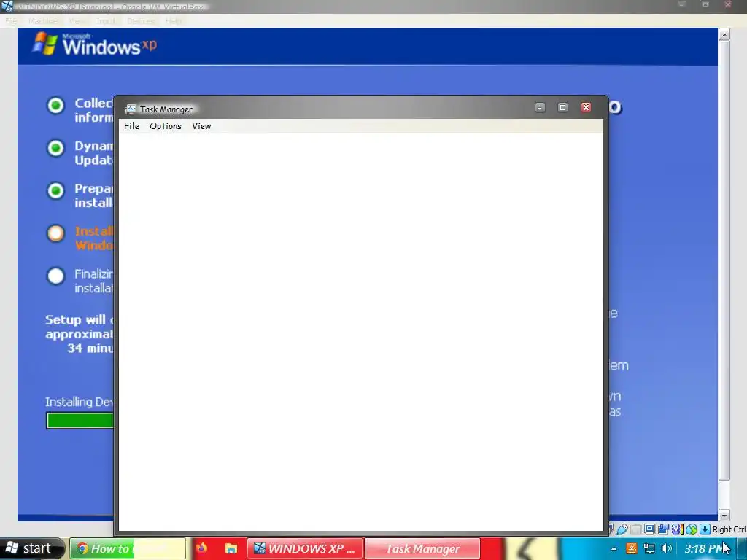Click the green setup progress bar

tap(80, 421)
